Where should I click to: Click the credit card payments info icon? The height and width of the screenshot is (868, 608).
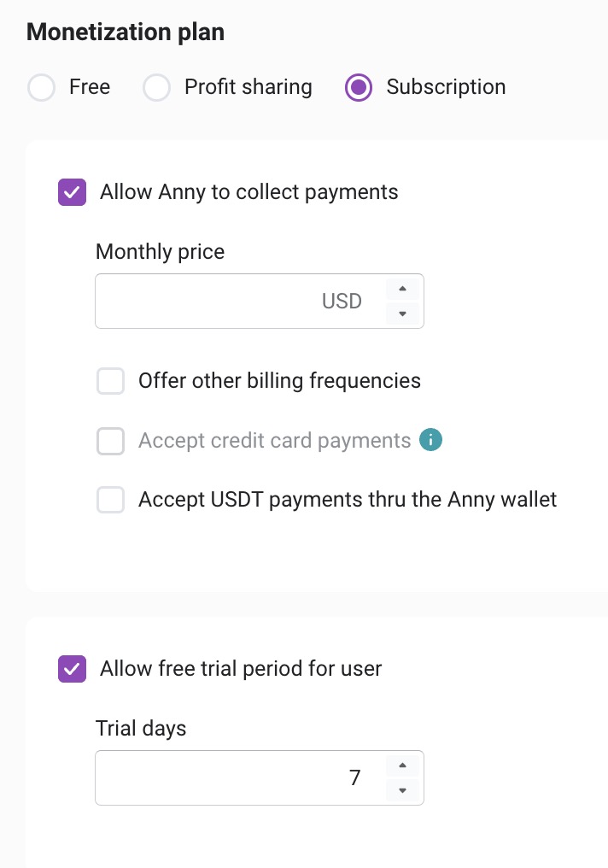click(x=431, y=441)
